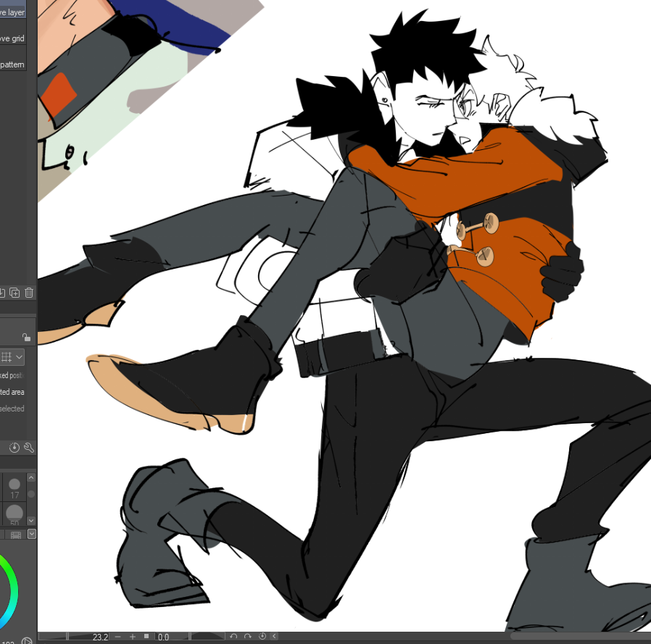
Task: Click the play-shaped icon below color wheel
Action: (x=27, y=640)
